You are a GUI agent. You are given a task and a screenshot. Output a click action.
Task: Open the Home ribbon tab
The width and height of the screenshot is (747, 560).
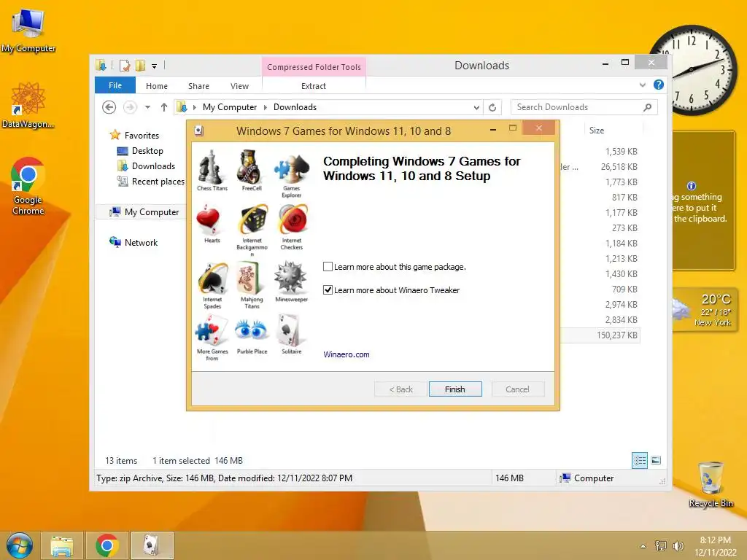(x=157, y=86)
